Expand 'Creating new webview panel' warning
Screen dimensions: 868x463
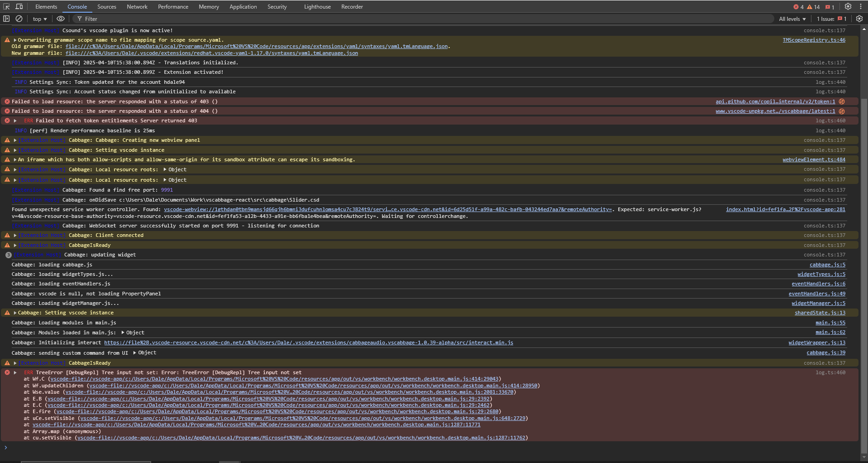click(x=15, y=140)
